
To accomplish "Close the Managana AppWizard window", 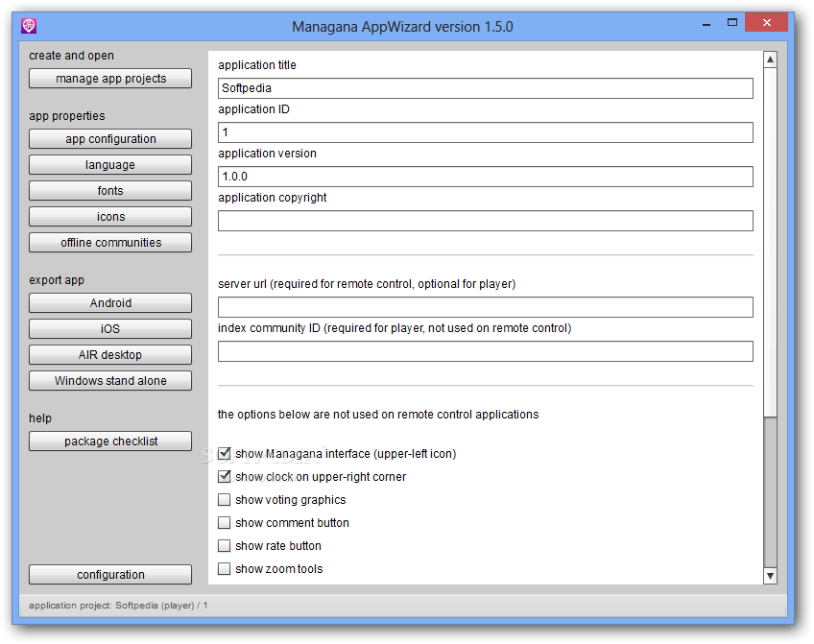I will tap(766, 22).
